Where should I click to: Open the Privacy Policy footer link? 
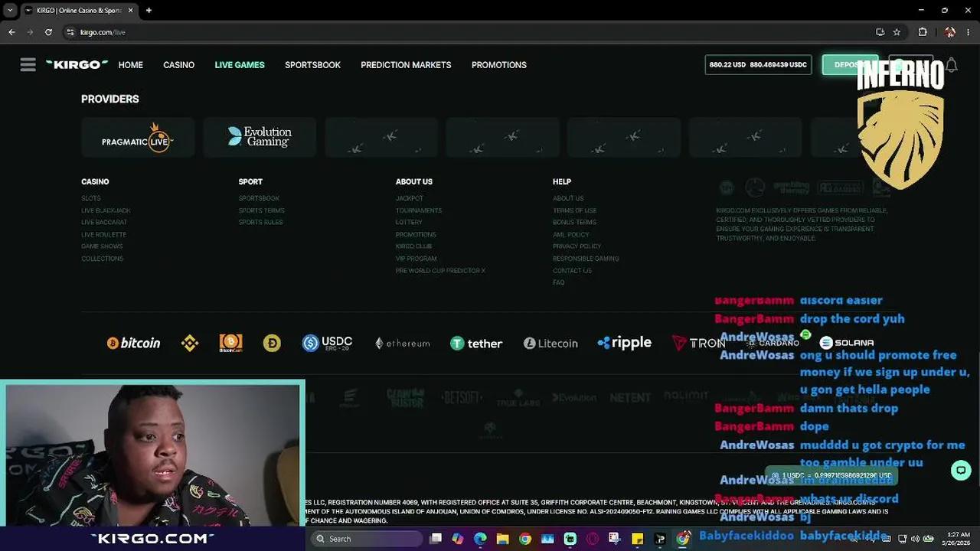pos(577,246)
